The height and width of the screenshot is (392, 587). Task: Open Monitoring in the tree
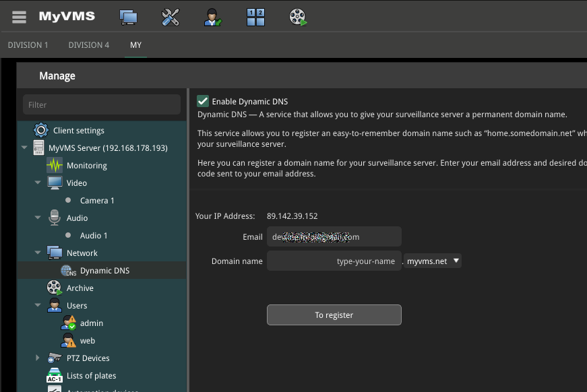coord(86,166)
